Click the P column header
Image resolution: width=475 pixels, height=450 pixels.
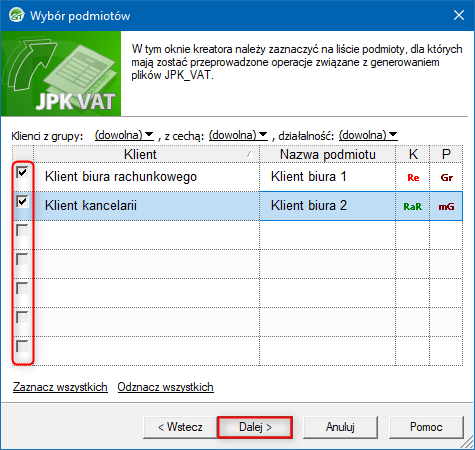(x=446, y=154)
